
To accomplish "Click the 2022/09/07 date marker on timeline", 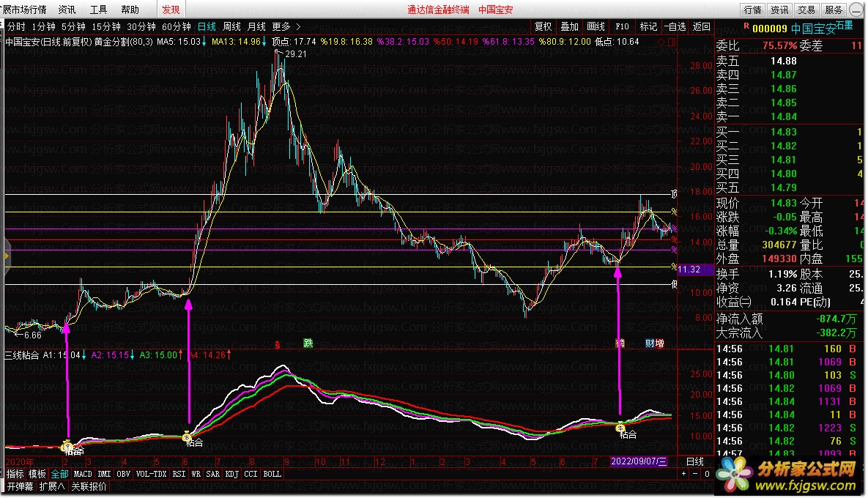I will coord(639,461).
